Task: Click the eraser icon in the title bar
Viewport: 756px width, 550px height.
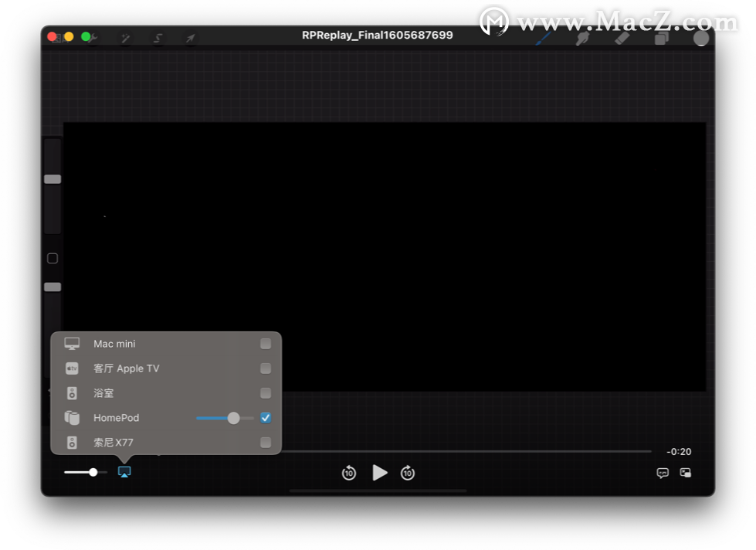Action: (622, 39)
